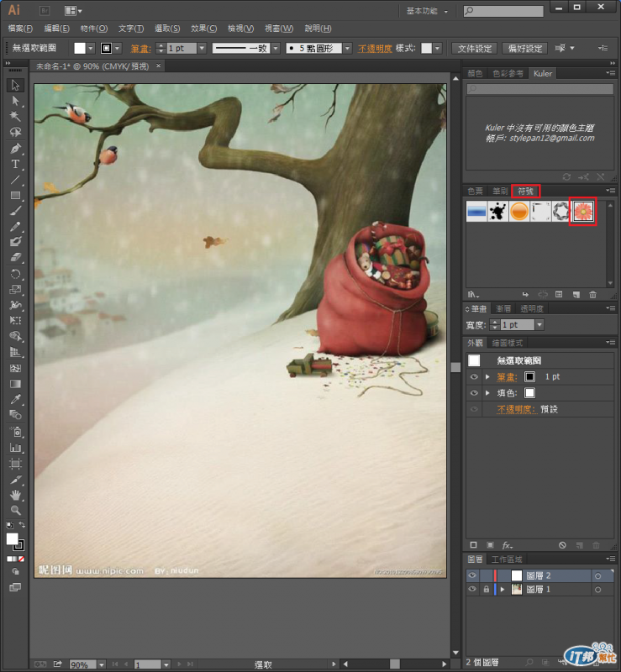Open the 檔案(F) menu

point(20,29)
